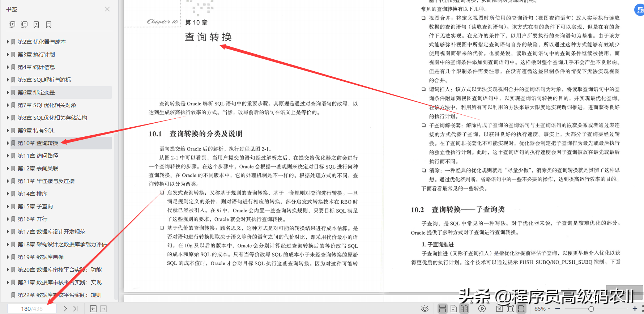This screenshot has width=644, height=314.
Task: Click the zoom slider handle
Action: tap(591, 309)
